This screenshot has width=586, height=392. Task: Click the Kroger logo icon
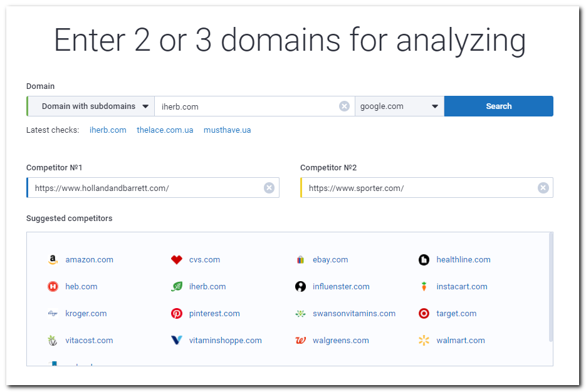[53, 313]
